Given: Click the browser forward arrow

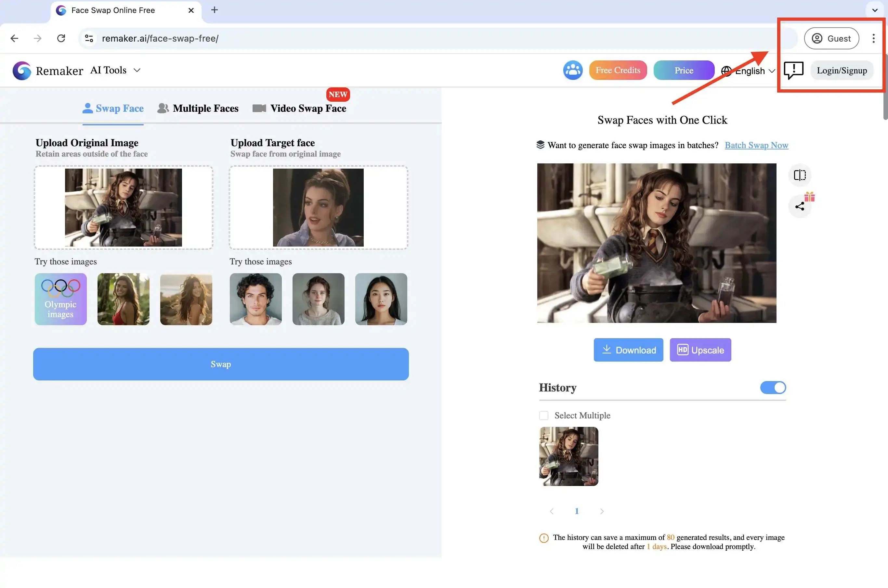Looking at the screenshot, I should [37, 38].
